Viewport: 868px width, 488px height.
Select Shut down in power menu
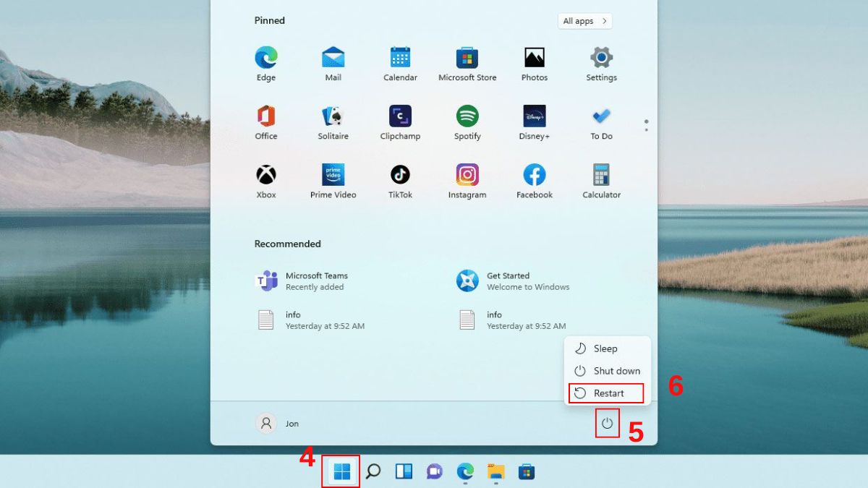pyautogui.click(x=608, y=371)
